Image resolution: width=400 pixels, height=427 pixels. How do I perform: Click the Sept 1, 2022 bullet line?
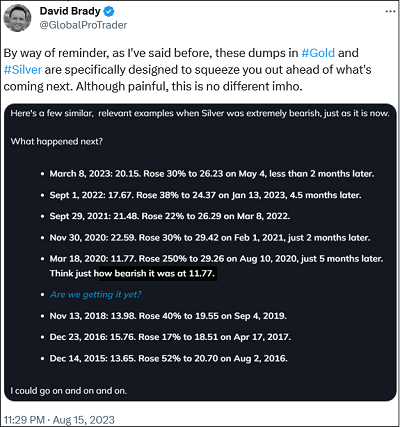(x=205, y=195)
